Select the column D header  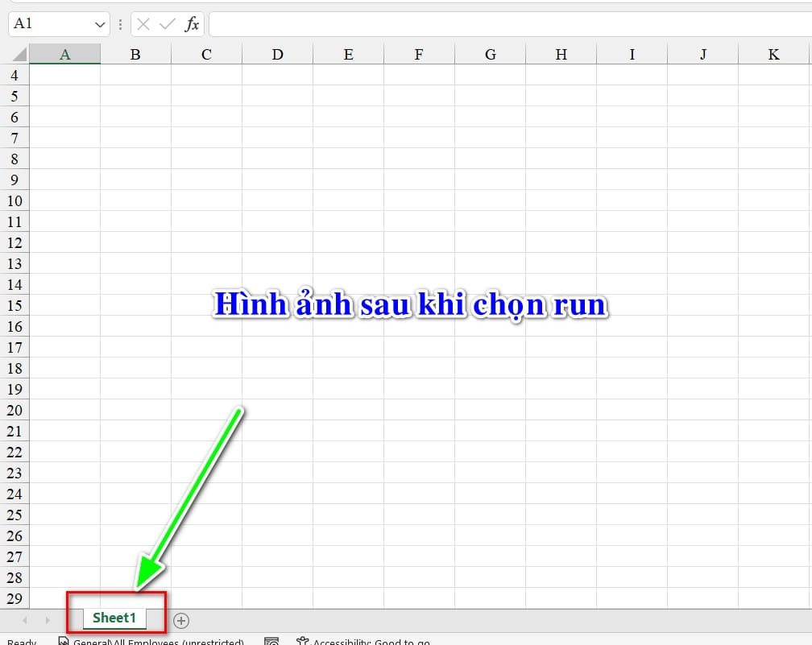pyautogui.click(x=277, y=54)
